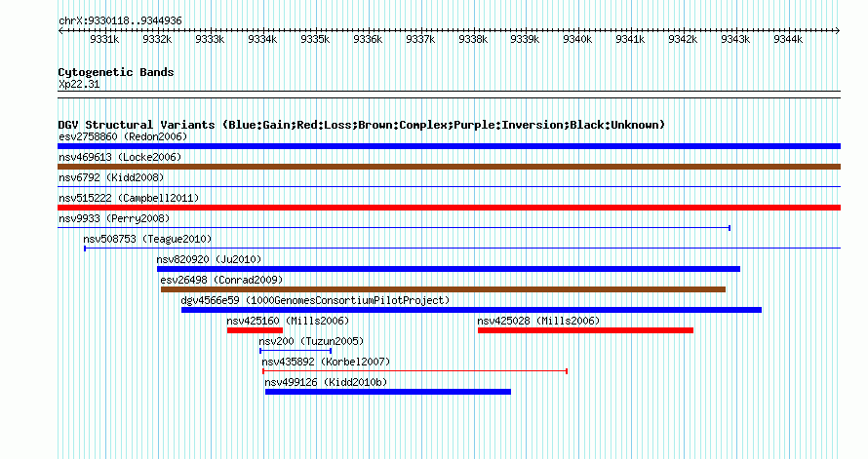Click the Xp22.31 band label
Image resolution: width=868 pixels, height=459 pixels.
[79, 84]
